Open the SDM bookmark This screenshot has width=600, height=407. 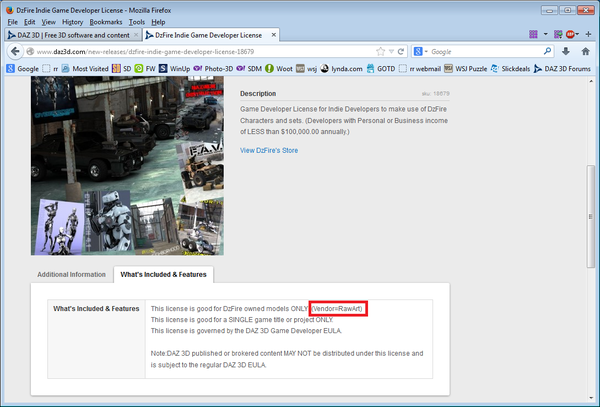click(249, 68)
